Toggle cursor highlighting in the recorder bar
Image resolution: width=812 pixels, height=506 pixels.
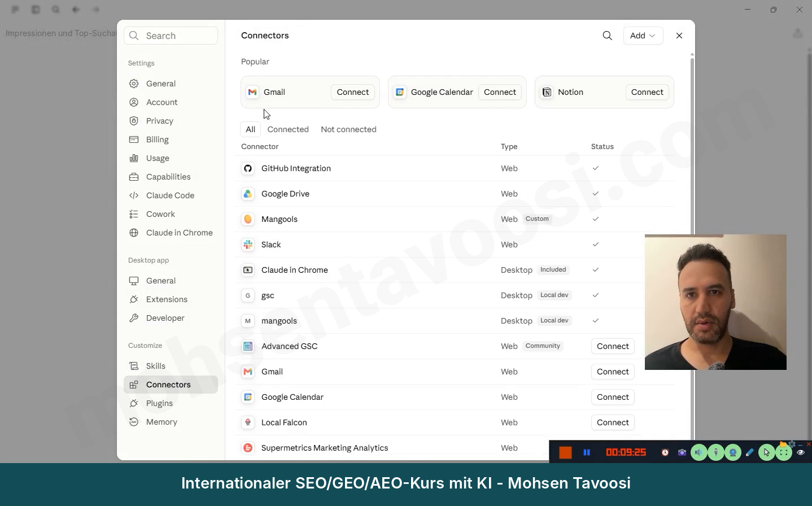click(x=766, y=452)
